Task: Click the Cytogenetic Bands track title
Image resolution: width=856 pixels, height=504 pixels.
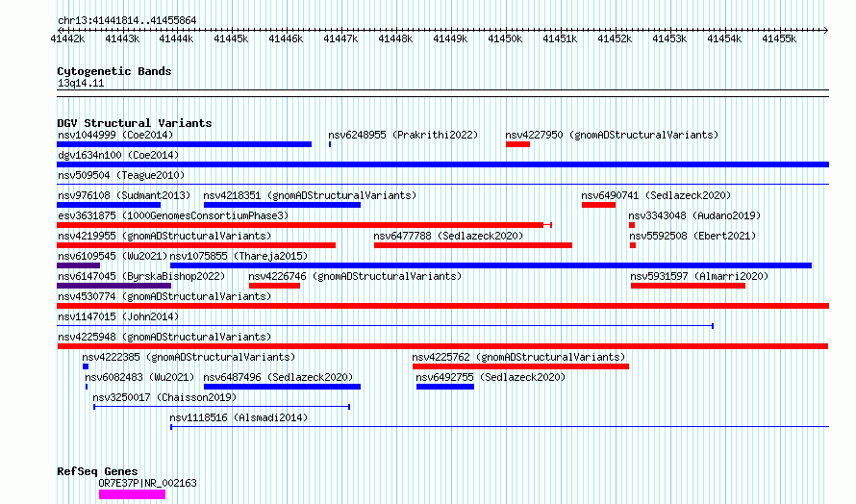Action: (114, 71)
